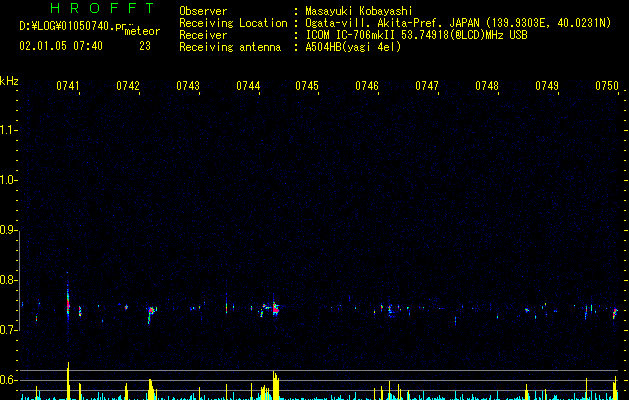Image resolution: width=629 pixels, height=400 pixels.
Task: Click the kHz axis unit label
Action: pos(9,81)
